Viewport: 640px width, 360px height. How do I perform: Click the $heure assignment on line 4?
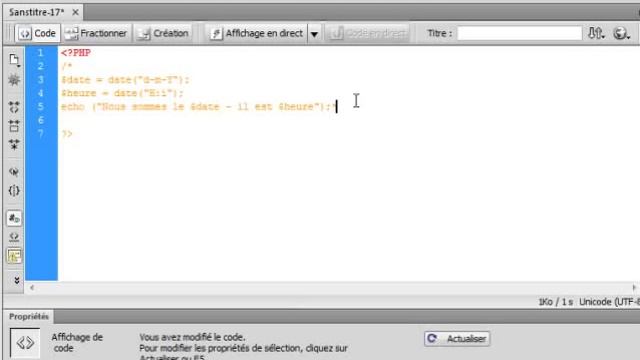point(122,93)
